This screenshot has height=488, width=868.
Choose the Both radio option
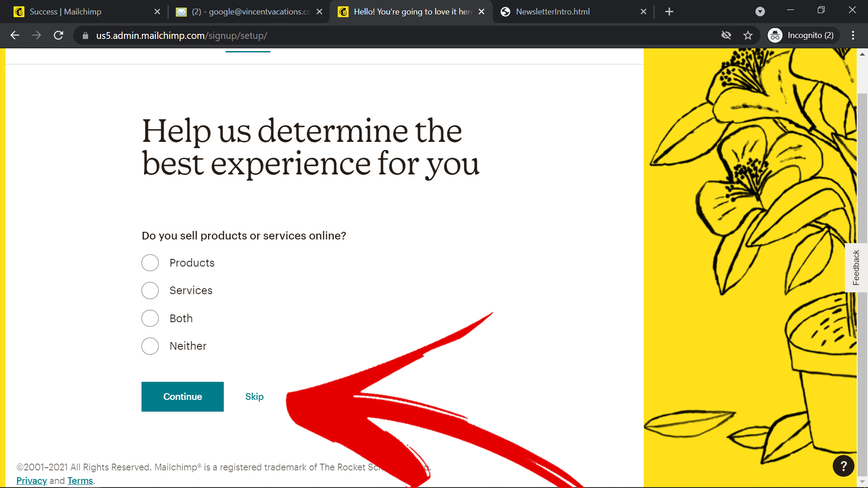click(150, 318)
